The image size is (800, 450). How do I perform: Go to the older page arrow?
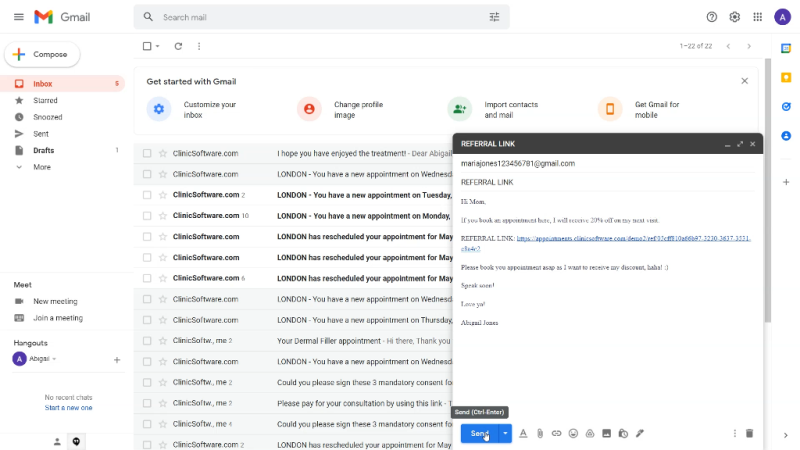pyautogui.click(x=749, y=46)
